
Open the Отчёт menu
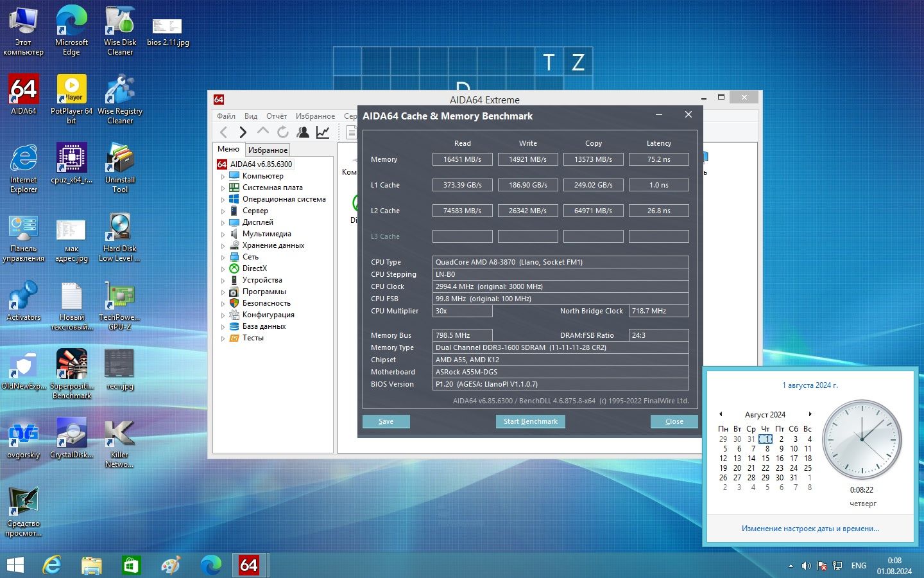click(x=277, y=116)
